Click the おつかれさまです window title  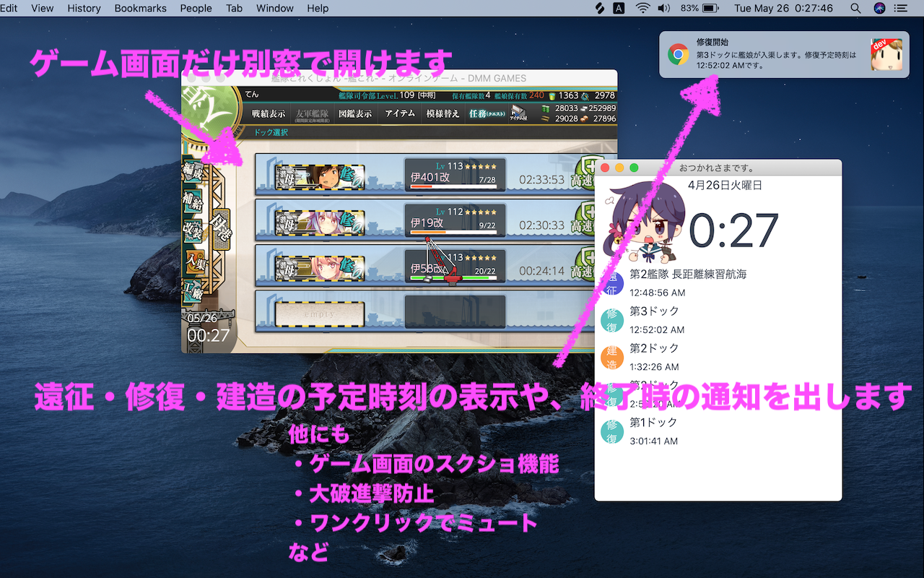click(x=718, y=168)
